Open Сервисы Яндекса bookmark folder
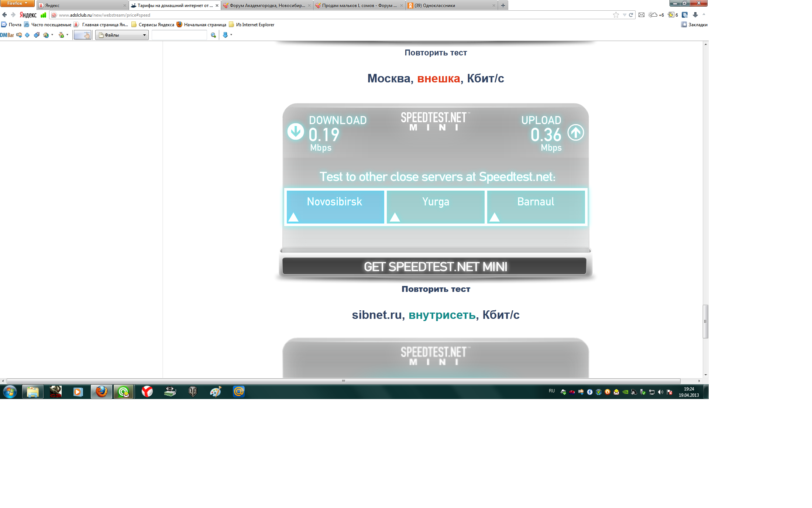The height and width of the screenshot is (508, 812). 153,25
